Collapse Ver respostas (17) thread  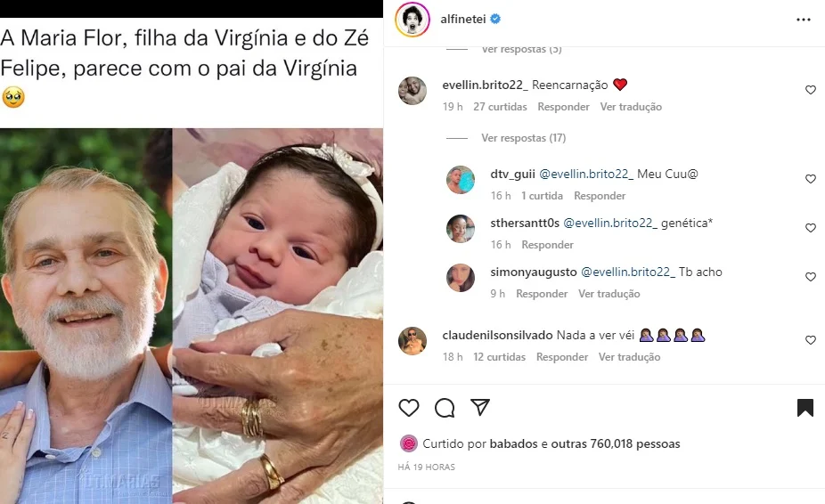pyautogui.click(x=524, y=138)
